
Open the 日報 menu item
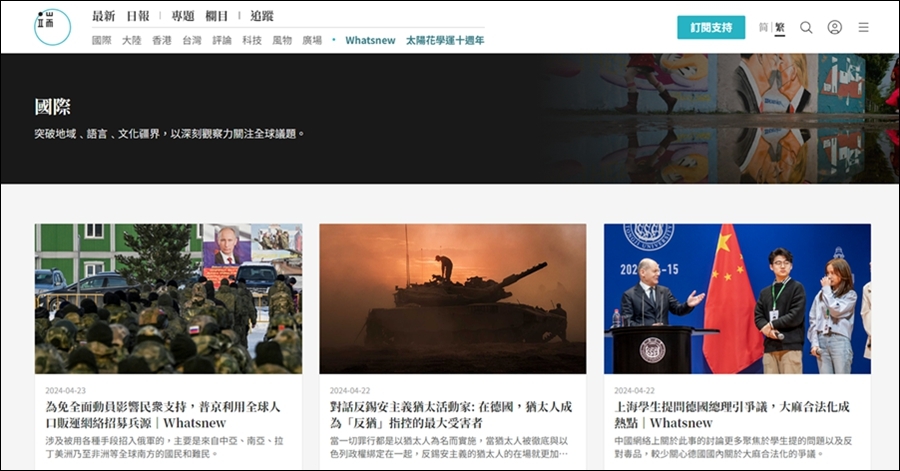(x=138, y=16)
